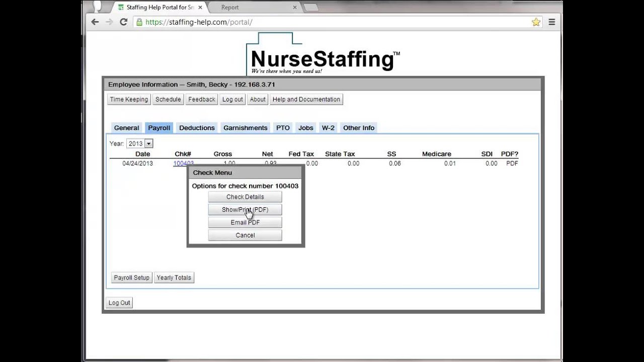The width and height of the screenshot is (644, 362).
Task: Cancel the Check Menu dialog
Action: [x=245, y=235]
